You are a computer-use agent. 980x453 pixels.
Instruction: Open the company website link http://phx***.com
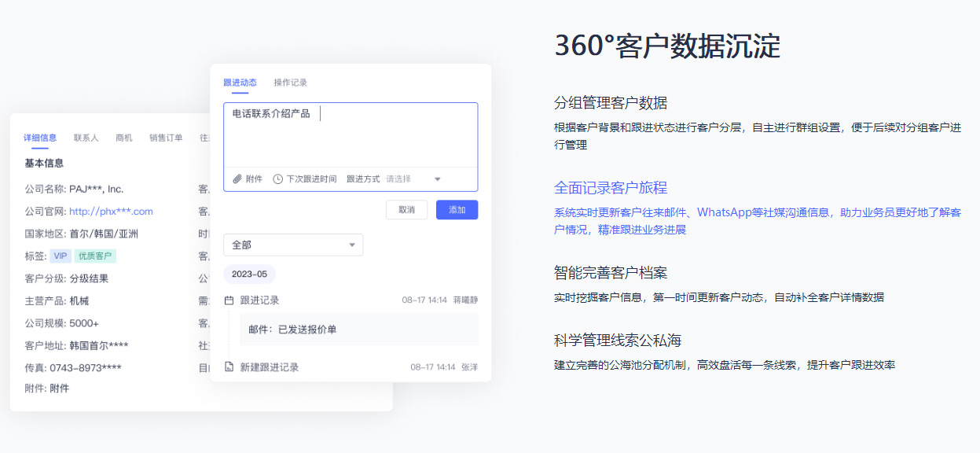[x=111, y=212]
